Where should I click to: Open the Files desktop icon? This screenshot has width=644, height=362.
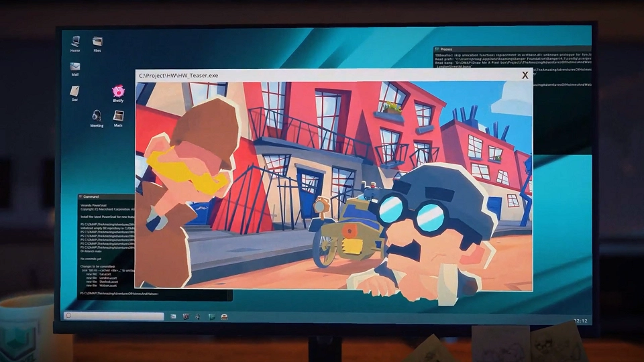coord(97,44)
